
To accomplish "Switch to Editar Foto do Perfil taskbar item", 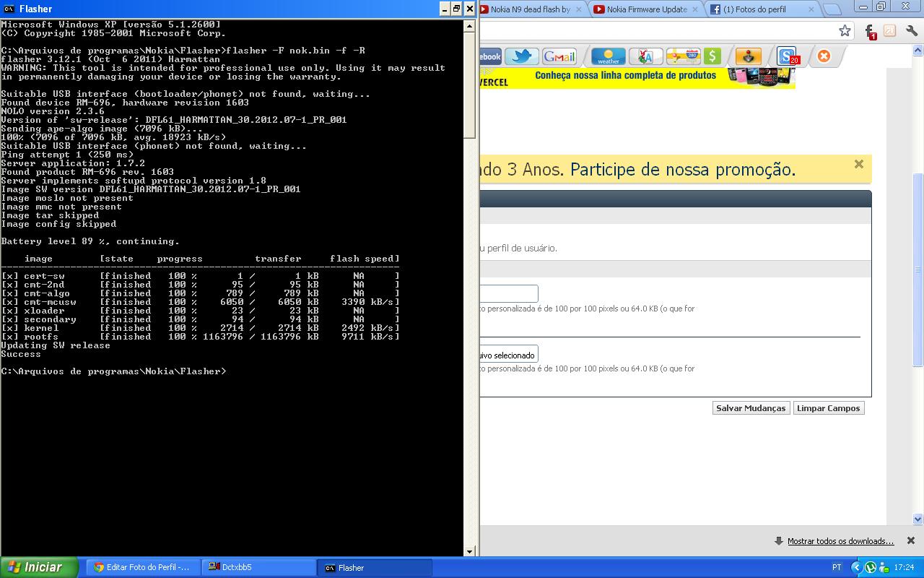I will tap(142, 568).
